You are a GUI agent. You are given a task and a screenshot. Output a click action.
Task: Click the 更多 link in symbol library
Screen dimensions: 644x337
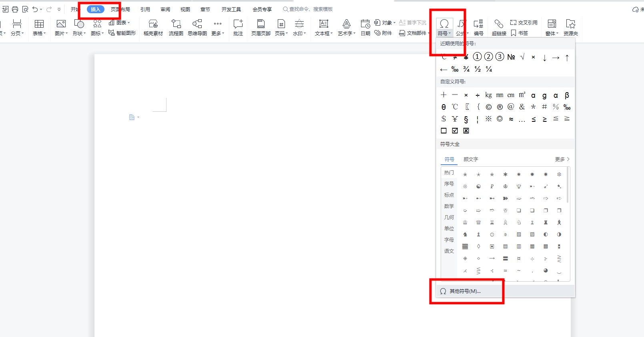(562, 159)
